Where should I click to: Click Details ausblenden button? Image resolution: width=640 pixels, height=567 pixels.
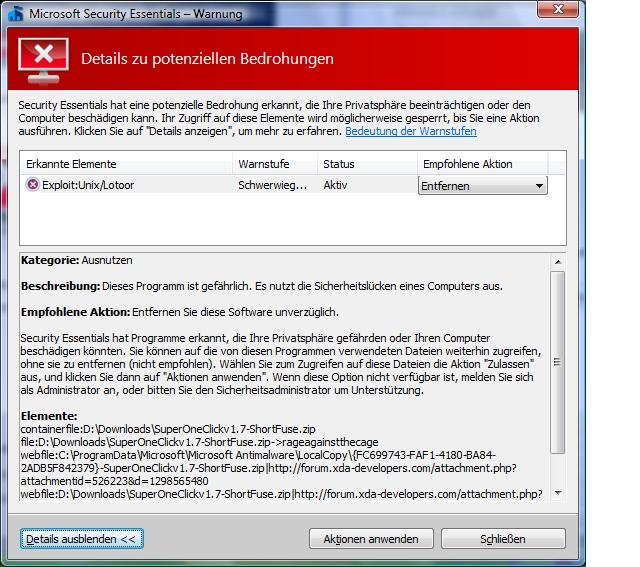point(82,539)
